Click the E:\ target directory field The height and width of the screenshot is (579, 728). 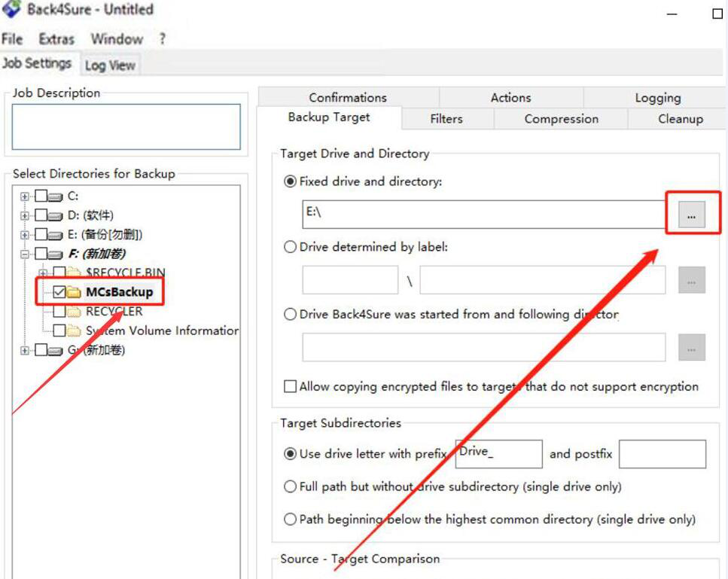[484, 215]
